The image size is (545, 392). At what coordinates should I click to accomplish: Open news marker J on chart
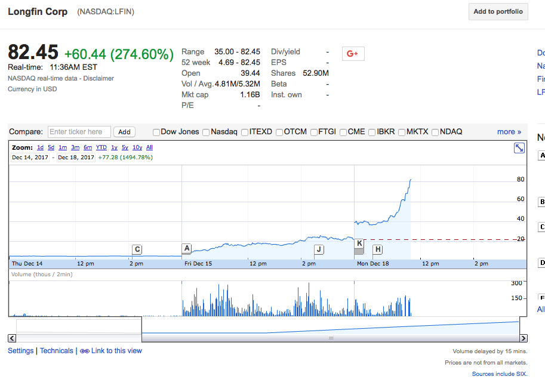point(319,249)
